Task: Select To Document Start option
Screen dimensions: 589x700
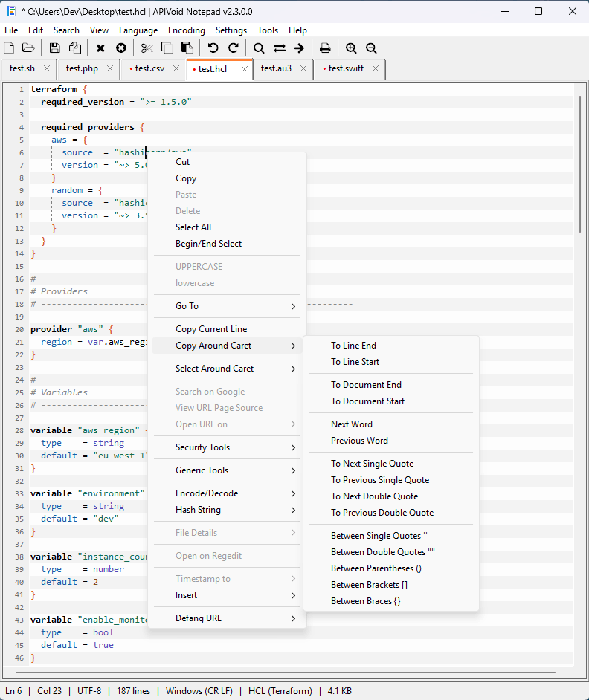Action: point(391,401)
